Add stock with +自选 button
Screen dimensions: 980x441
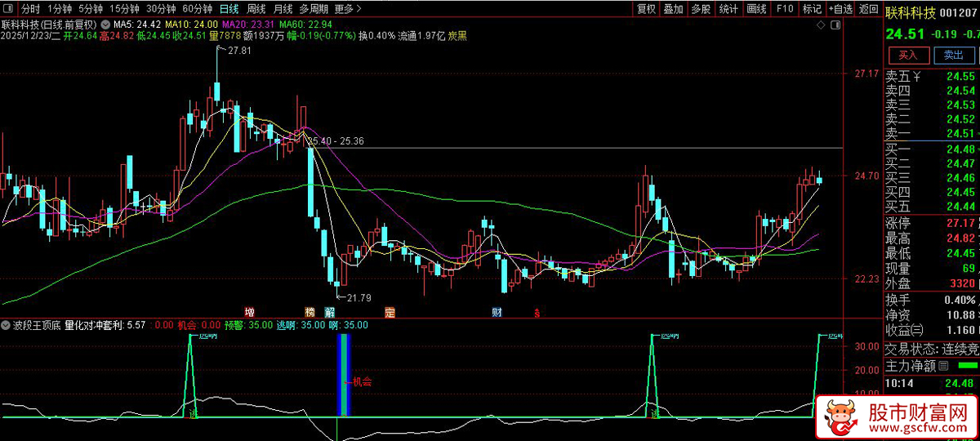pyautogui.click(x=840, y=9)
